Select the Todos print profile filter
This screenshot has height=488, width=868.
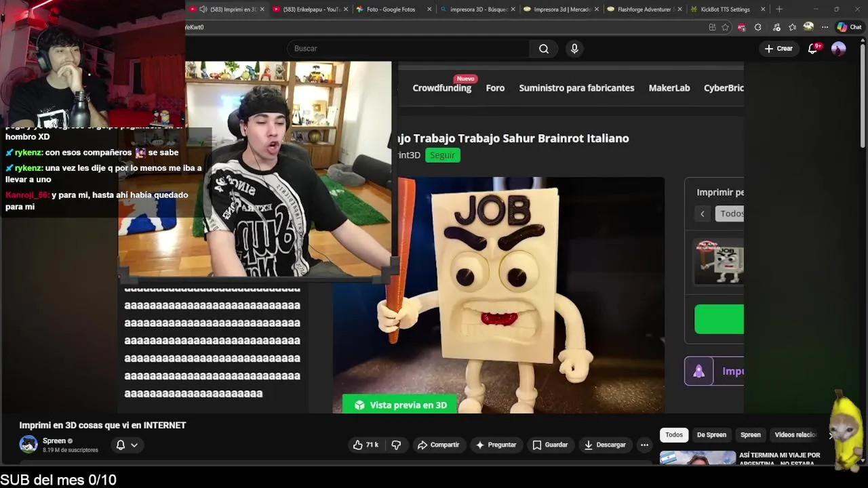(x=730, y=213)
